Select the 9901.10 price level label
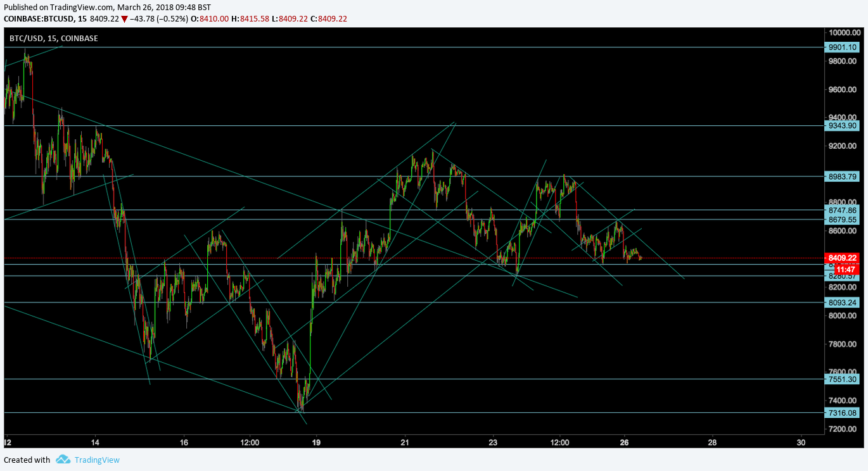Screen dimensions: 868x471 pyautogui.click(x=842, y=47)
